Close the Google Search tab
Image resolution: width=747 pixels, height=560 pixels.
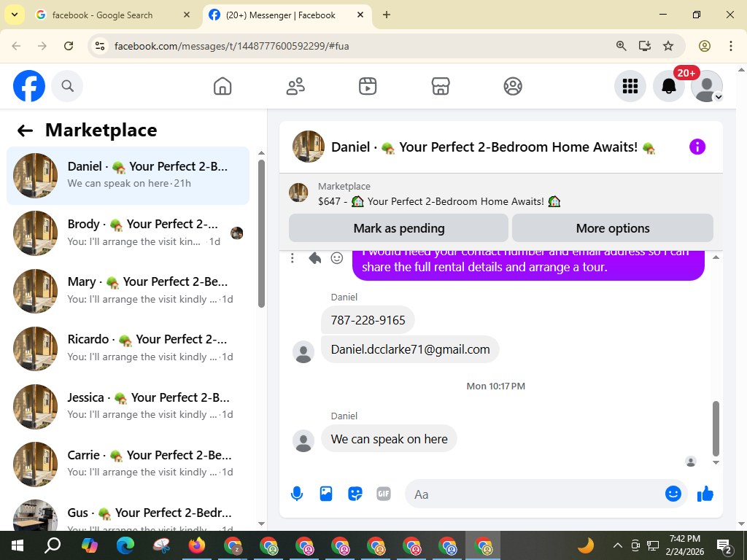tap(187, 15)
